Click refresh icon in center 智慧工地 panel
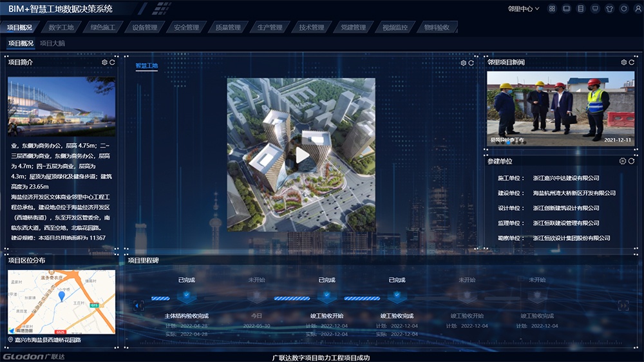This screenshot has width=644, height=362. (471, 63)
